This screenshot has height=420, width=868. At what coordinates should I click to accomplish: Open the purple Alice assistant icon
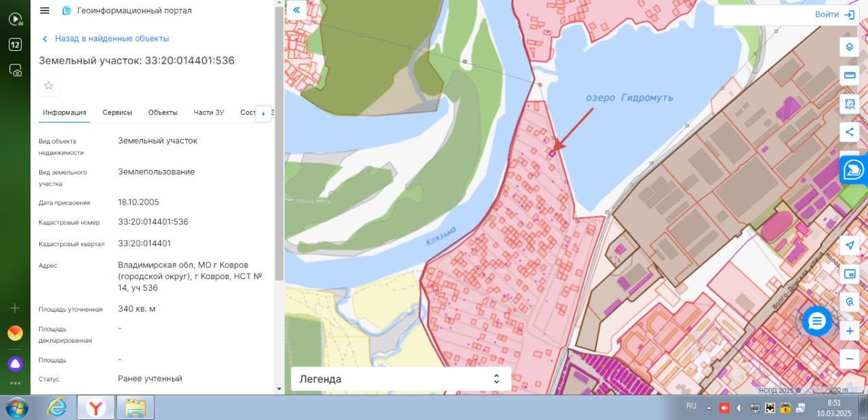tap(15, 364)
